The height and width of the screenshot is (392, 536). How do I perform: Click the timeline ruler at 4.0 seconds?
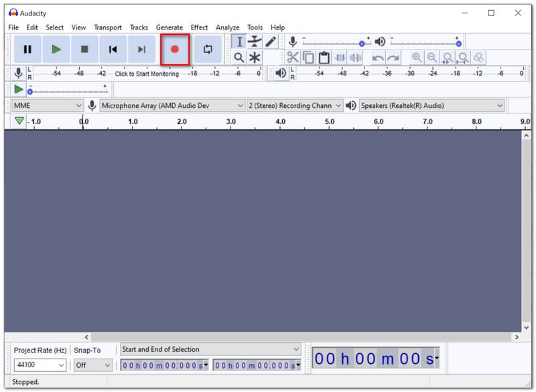[x=280, y=122]
